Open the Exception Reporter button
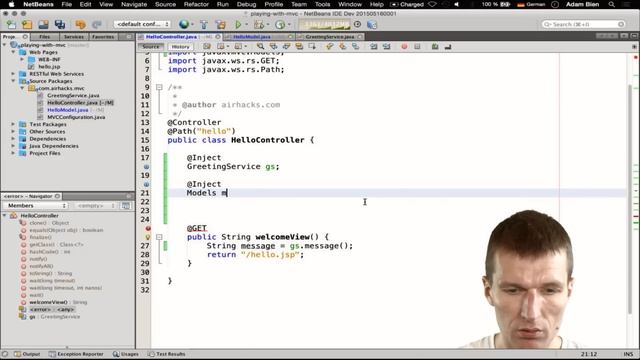Image resolution: width=640 pixels, height=360 pixels. point(76,354)
